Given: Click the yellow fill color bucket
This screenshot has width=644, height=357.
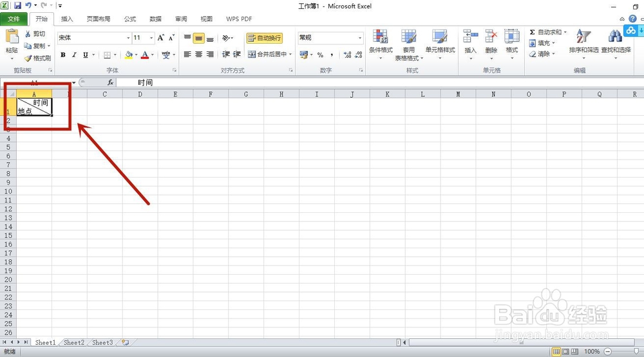Looking at the screenshot, I should click(x=129, y=55).
